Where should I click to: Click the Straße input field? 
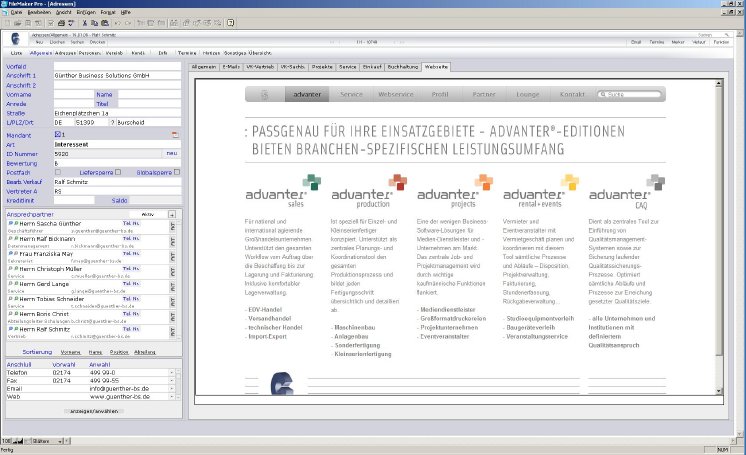117,113
